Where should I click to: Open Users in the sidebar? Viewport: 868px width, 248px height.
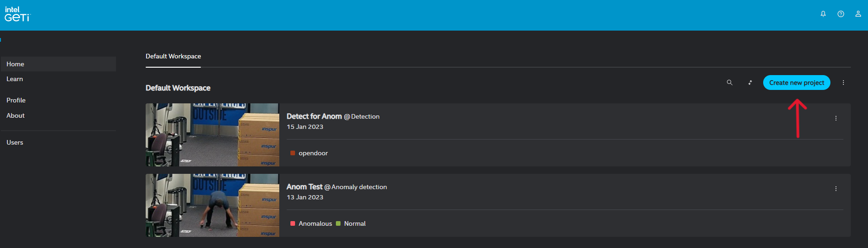click(15, 142)
